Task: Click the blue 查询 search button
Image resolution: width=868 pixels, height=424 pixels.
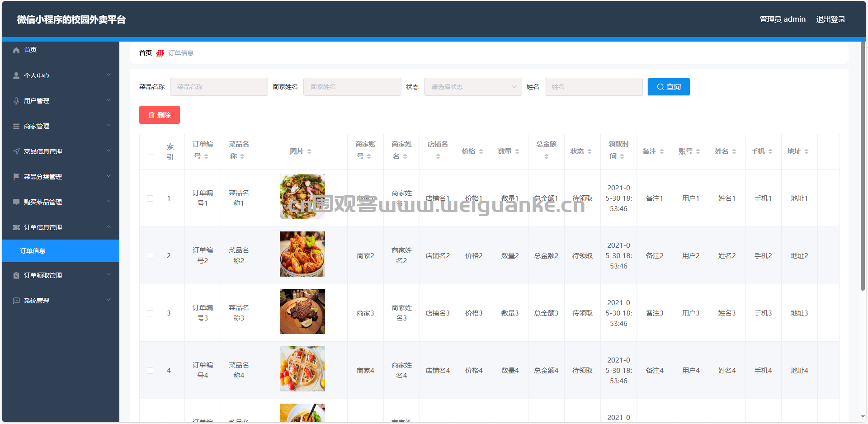Action: (669, 87)
